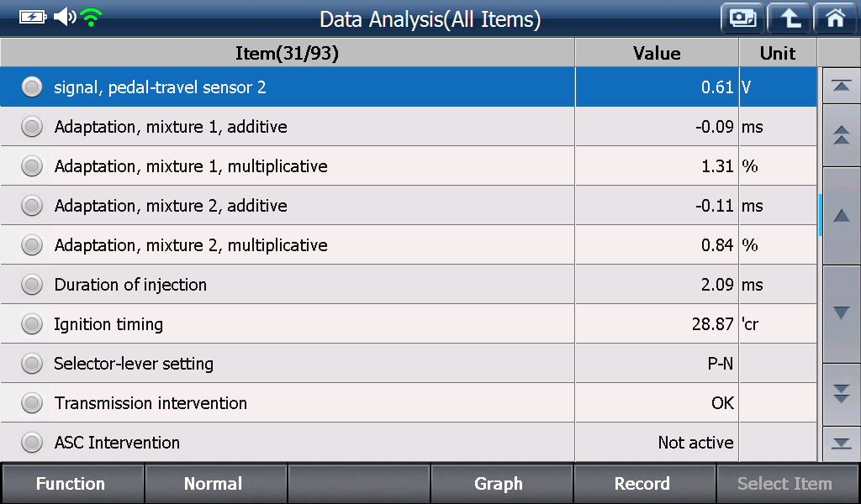The image size is (861, 504).
Task: Move down one row with single down arrow
Action: coord(841,313)
